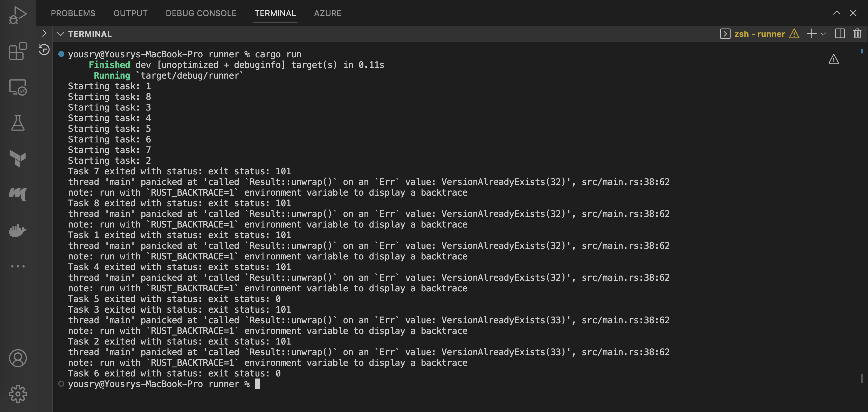This screenshot has width=868, height=412.
Task: Open the Maven-style M sidebar icon
Action: (18, 194)
